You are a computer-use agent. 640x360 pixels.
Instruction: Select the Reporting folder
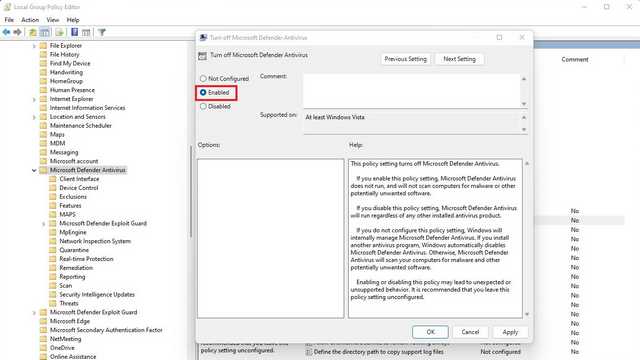pos(72,277)
